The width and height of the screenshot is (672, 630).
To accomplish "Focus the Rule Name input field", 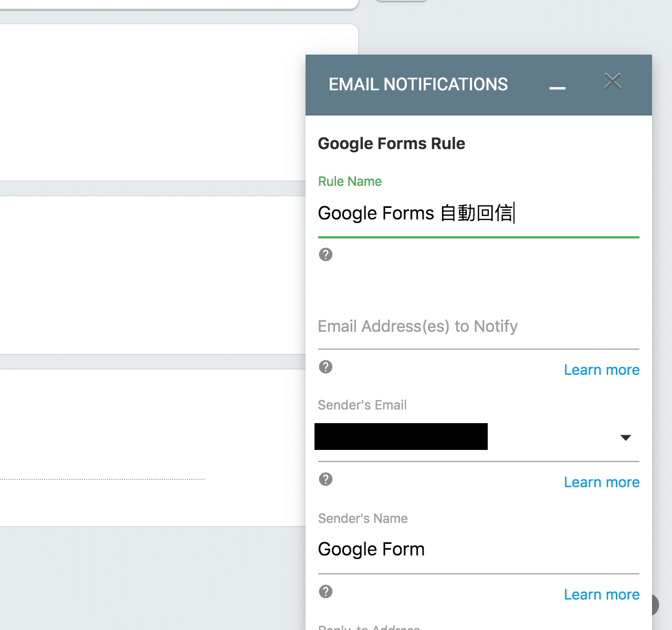I will [478, 214].
